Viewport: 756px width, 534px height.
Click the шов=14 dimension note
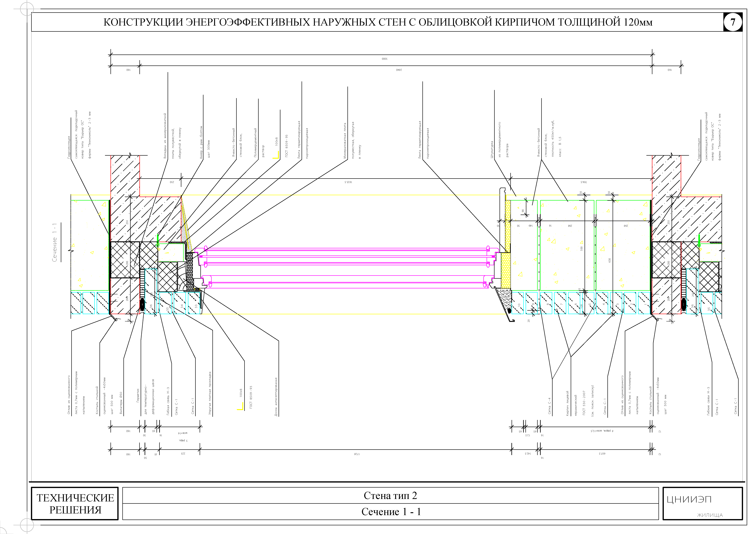pyautogui.click(x=182, y=433)
